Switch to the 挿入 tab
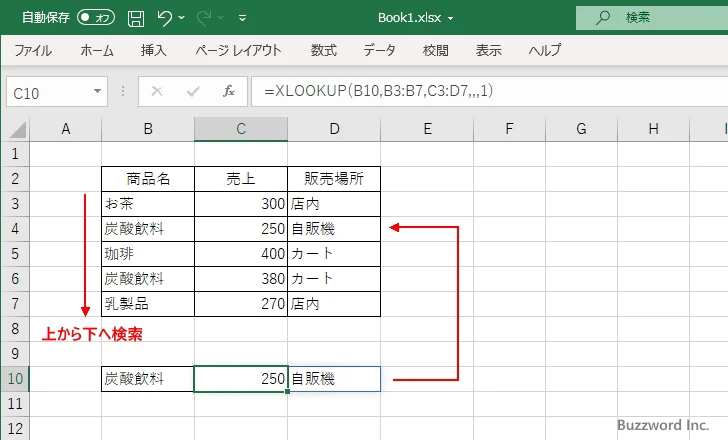Screen dimensions: 728x440 (x=154, y=50)
